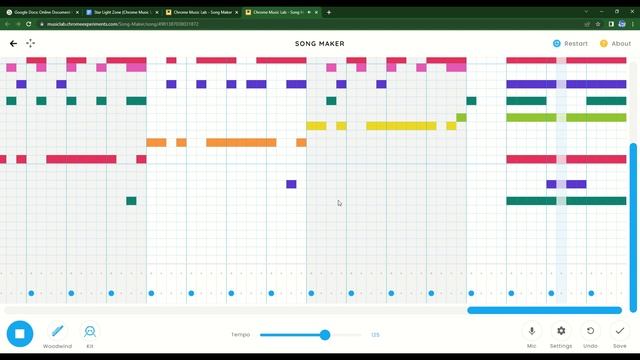Click the tempo value 125
This screenshot has width=640, height=360.
point(375,335)
